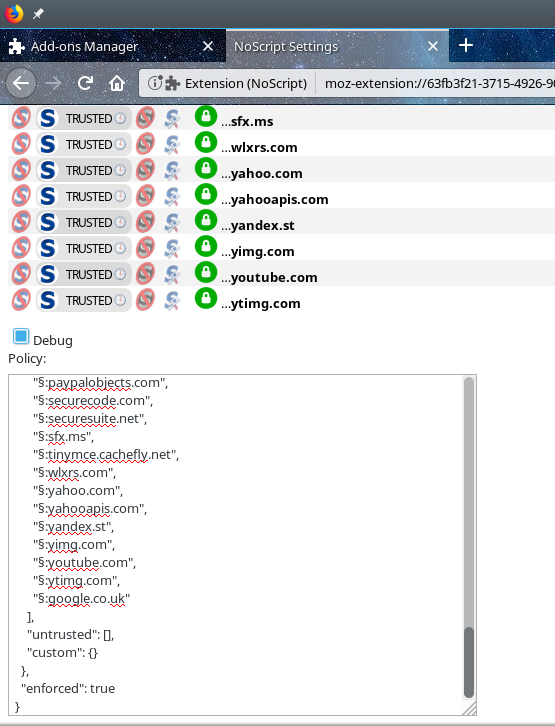The width and height of the screenshot is (555, 726).
Task: Select Trusted preset for wlxrs.com
Action: [84, 144]
